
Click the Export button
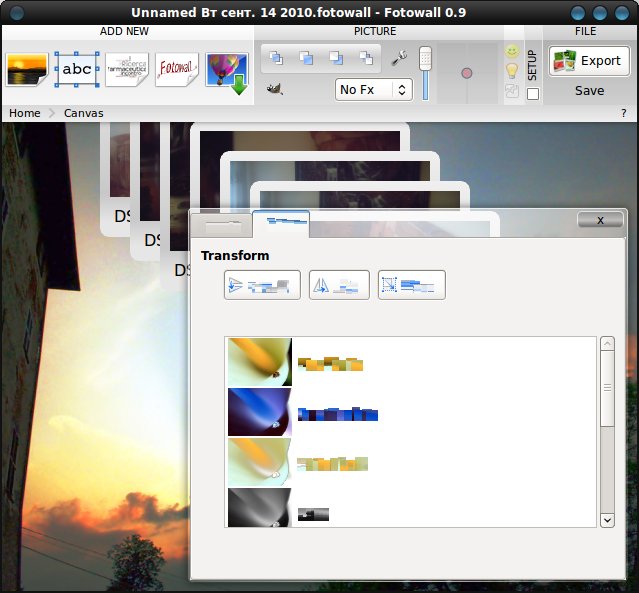click(589, 61)
